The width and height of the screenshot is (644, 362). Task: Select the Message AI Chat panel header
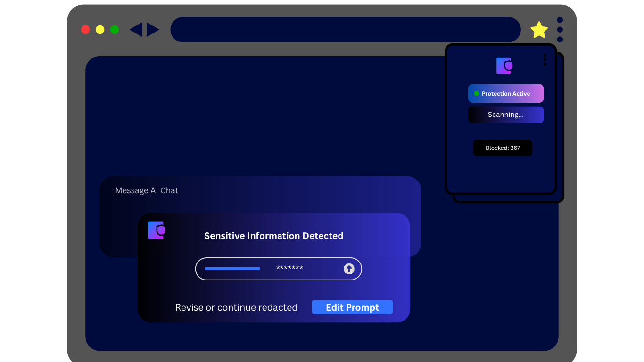pos(147,190)
